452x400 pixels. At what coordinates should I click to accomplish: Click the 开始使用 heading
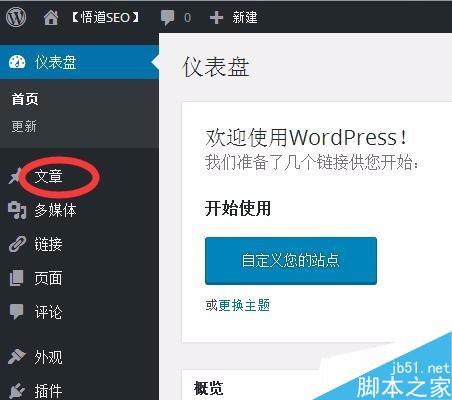[238, 208]
